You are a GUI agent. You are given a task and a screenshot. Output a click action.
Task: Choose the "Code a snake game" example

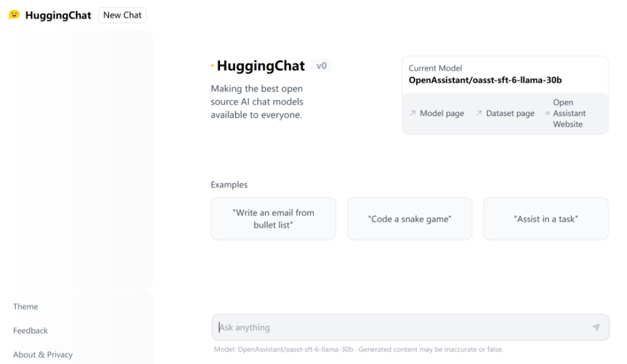(x=409, y=219)
